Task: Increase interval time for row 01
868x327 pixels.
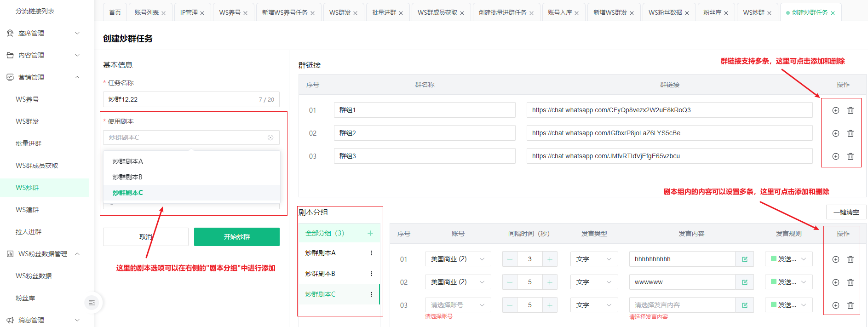Action: point(550,259)
